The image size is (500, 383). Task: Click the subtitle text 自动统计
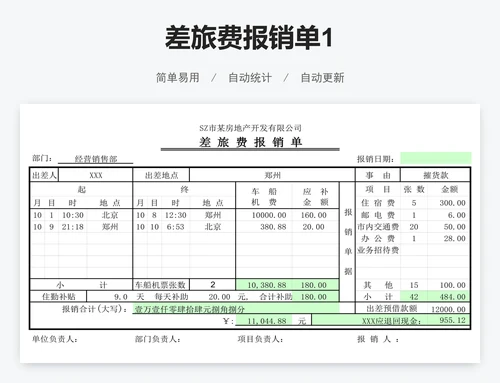[x=250, y=78]
